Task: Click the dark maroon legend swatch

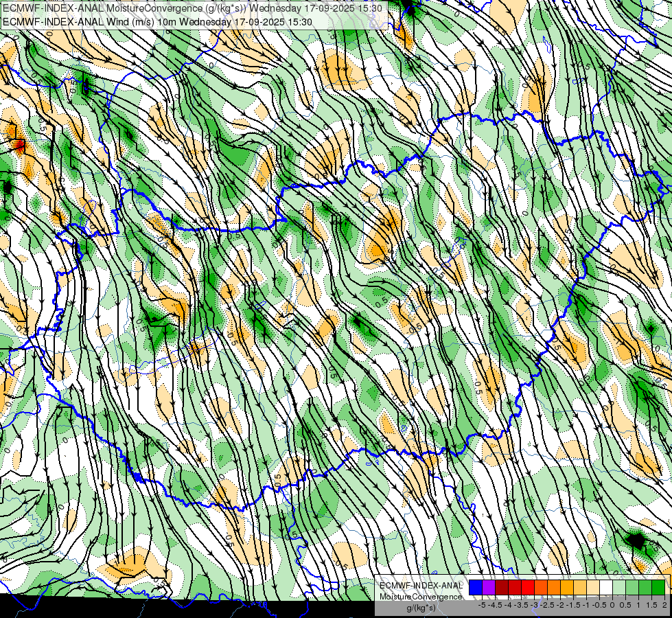Action: 502,587
